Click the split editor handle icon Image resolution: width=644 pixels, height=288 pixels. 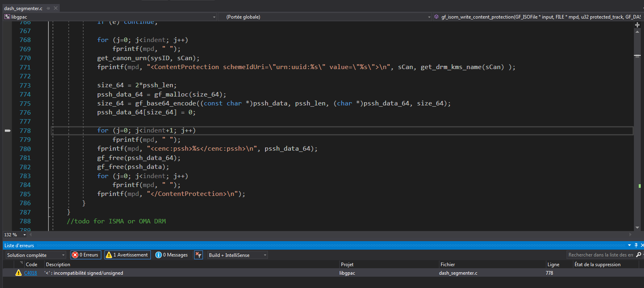pos(638,25)
